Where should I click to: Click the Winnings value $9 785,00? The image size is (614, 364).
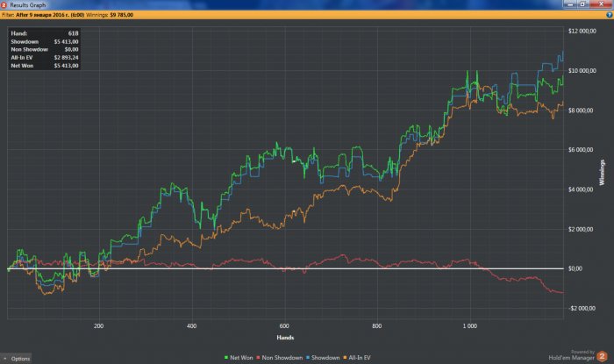click(121, 15)
